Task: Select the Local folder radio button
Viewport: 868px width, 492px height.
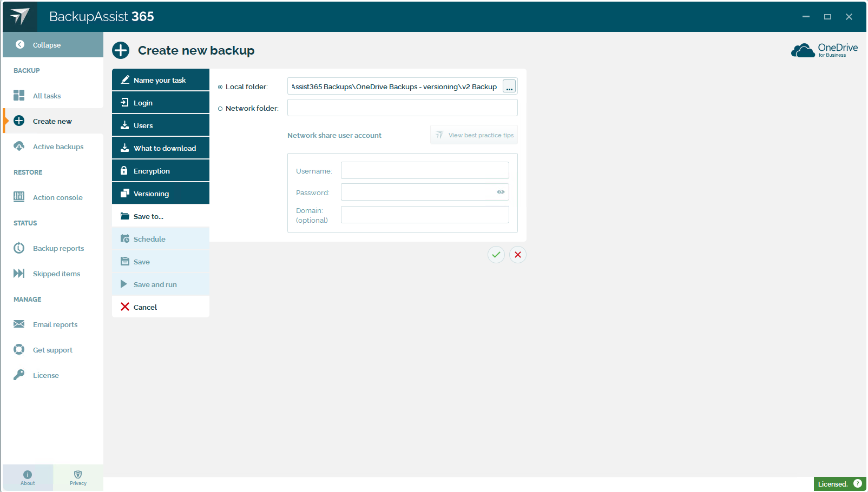Action: [x=220, y=87]
